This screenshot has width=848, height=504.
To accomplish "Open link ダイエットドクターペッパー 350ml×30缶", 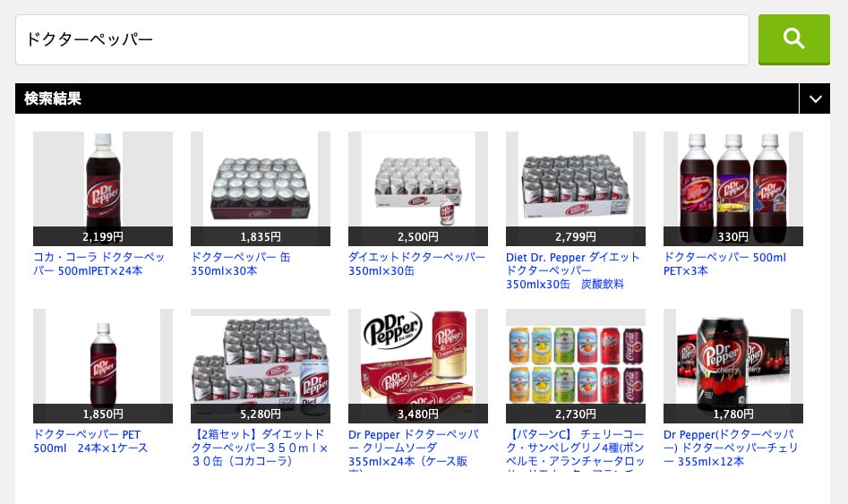I will coord(417,264).
